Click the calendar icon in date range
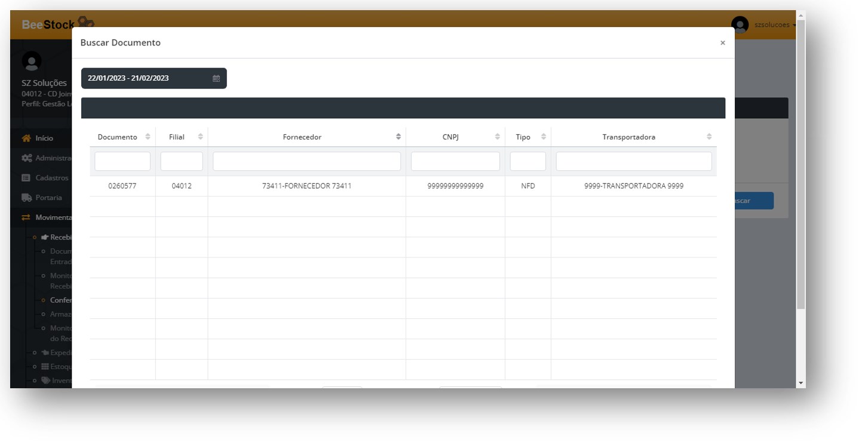Image resolution: width=868 pixels, height=442 pixels. point(216,78)
